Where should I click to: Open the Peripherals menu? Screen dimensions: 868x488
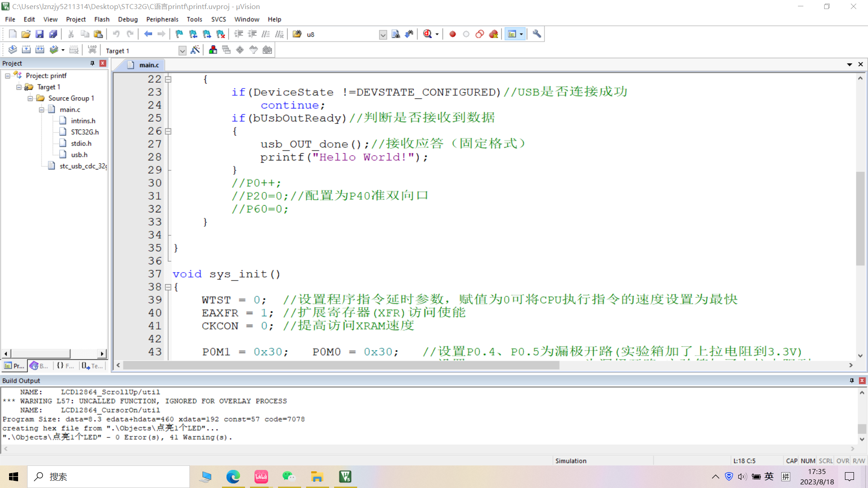point(162,19)
